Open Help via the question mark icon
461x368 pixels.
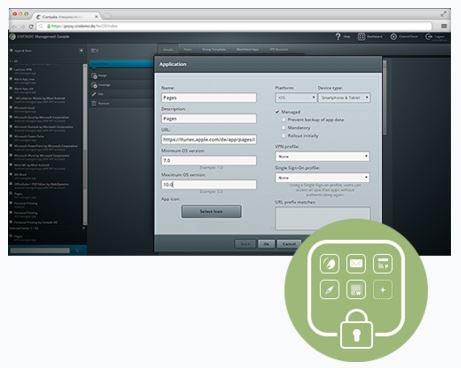338,36
